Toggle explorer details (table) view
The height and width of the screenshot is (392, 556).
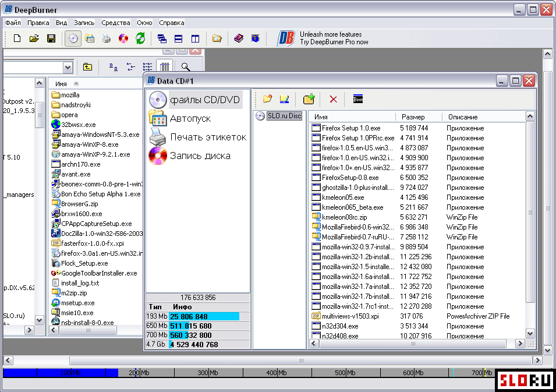(x=165, y=67)
